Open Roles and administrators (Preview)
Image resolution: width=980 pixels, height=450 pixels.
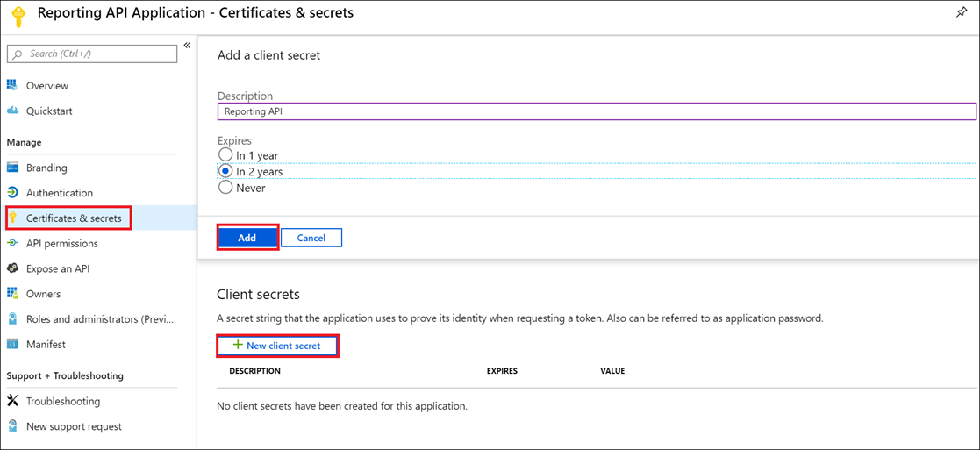pos(98,318)
